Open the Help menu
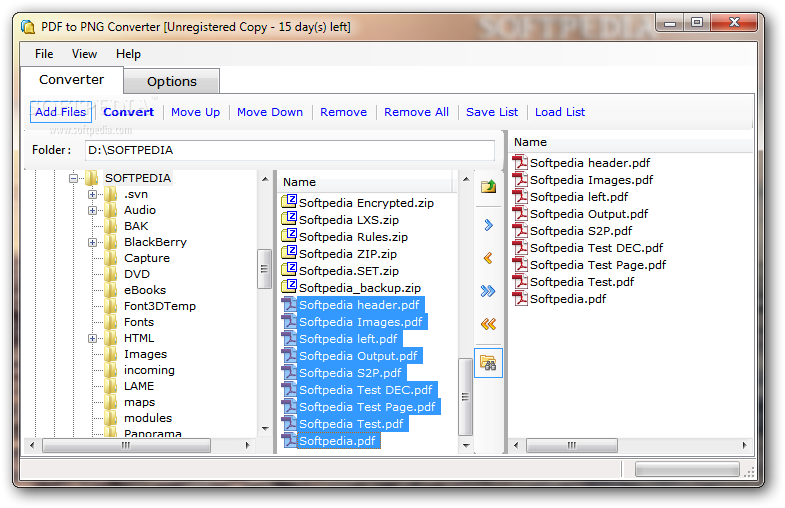This screenshot has height=508, width=785. tap(128, 54)
